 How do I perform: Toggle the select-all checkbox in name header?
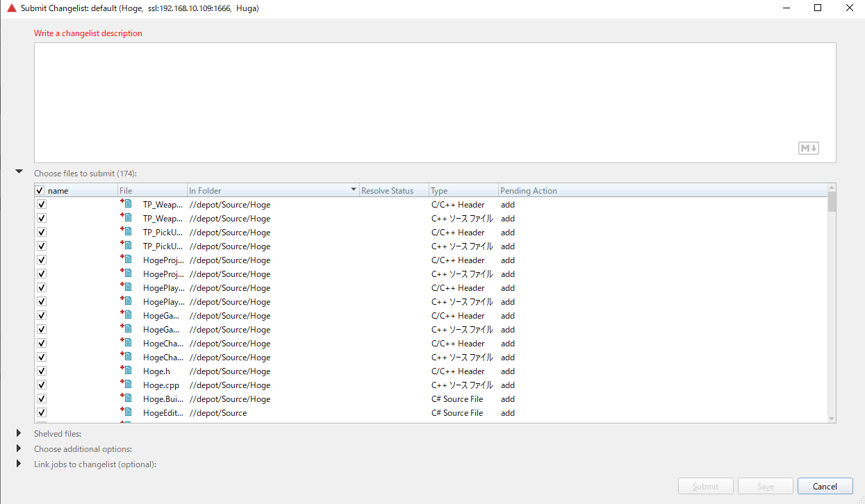click(x=40, y=191)
